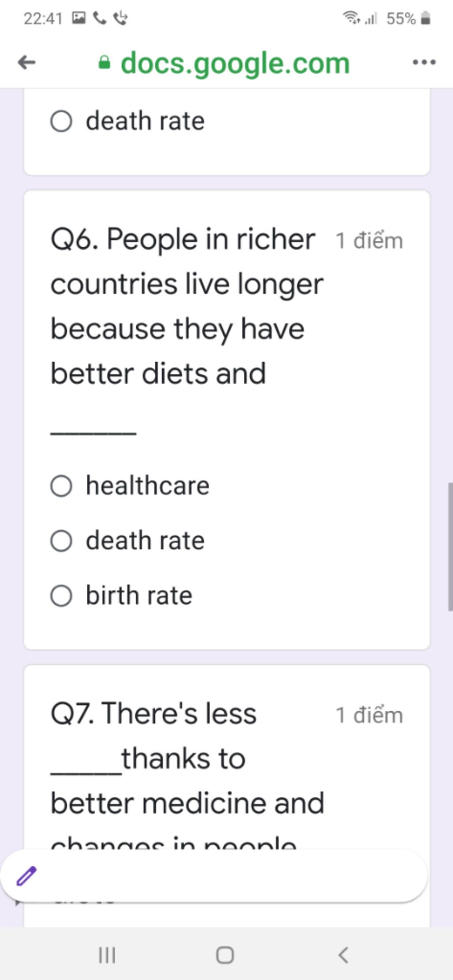The image size is (453, 980).
Task: Tap the green padlock security icon
Action: [104, 62]
